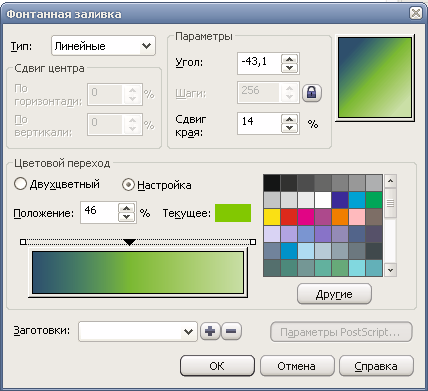428x391 pixels.
Task: Cancel with the Отмена button
Action: pyautogui.click(x=297, y=366)
